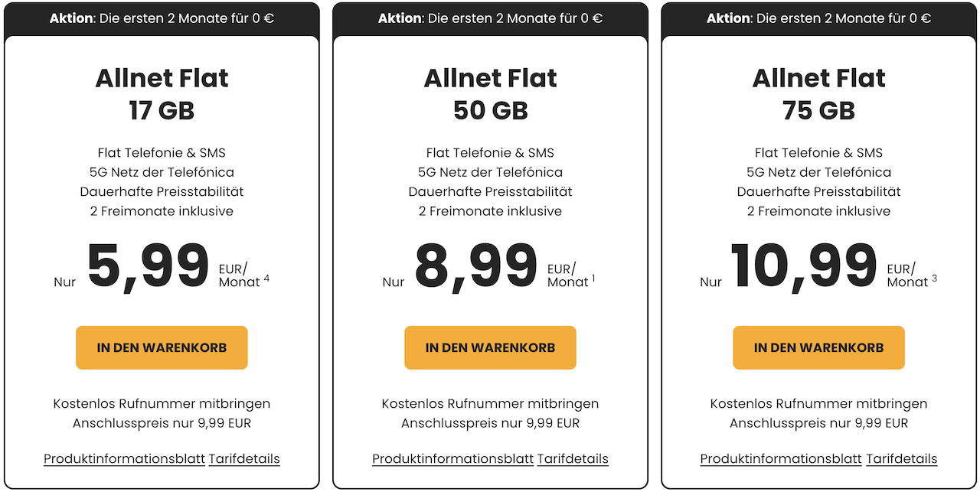This screenshot has width=980, height=492.
Task: Open Tarifdetails for the 17 GB plan
Action: coord(244,459)
